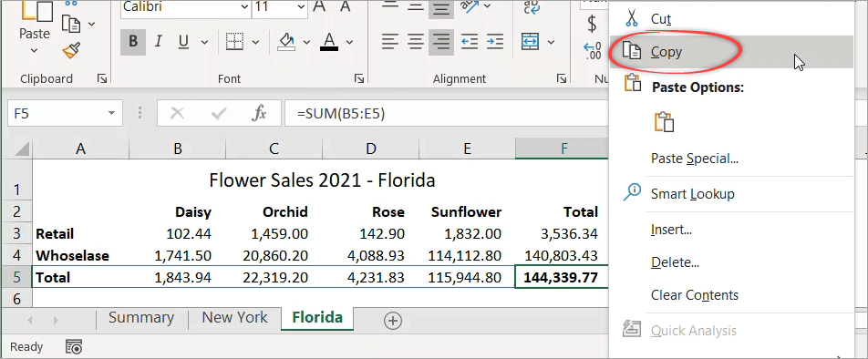Click the Orientation angled text icon
Viewport: 868px width, 359px height.
[470, 6]
